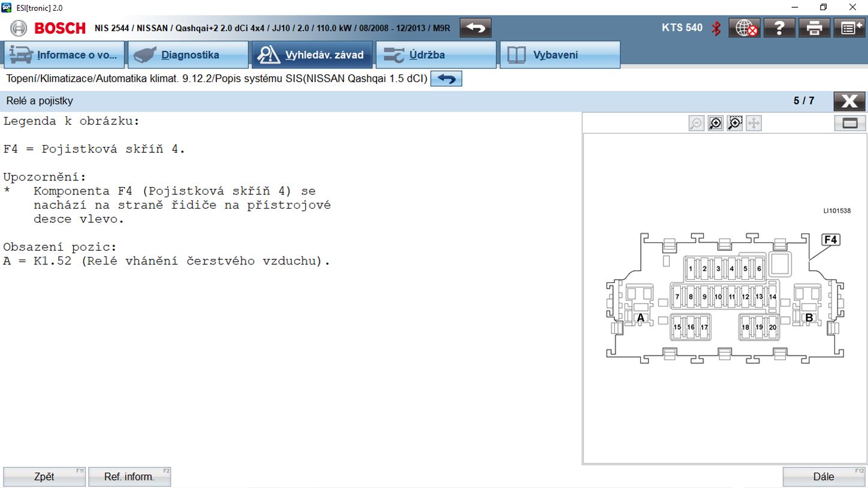Click the breadcrumb path Topení/Klimatizace text
868x488 pixels.
click(216, 79)
